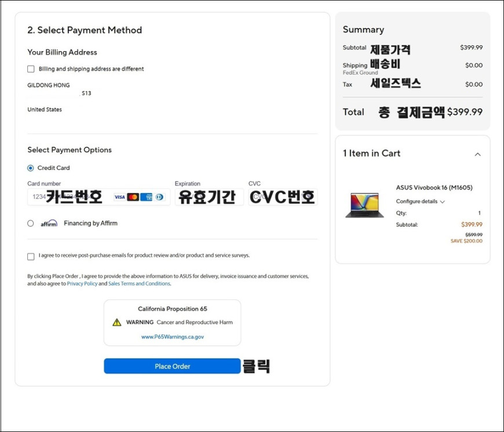The width and height of the screenshot is (504, 432).
Task: Check the billing and shipping address different box
Action: pos(31,69)
